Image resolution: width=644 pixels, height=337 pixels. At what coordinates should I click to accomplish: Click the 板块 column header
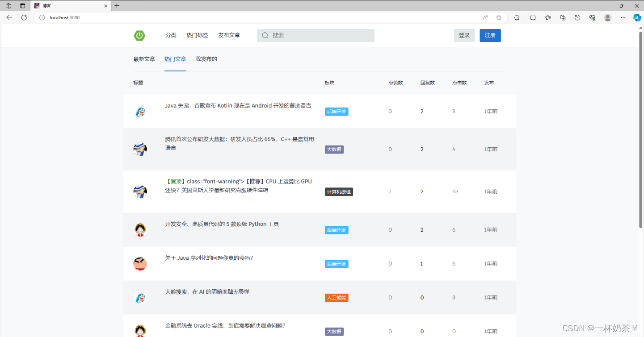coord(329,83)
